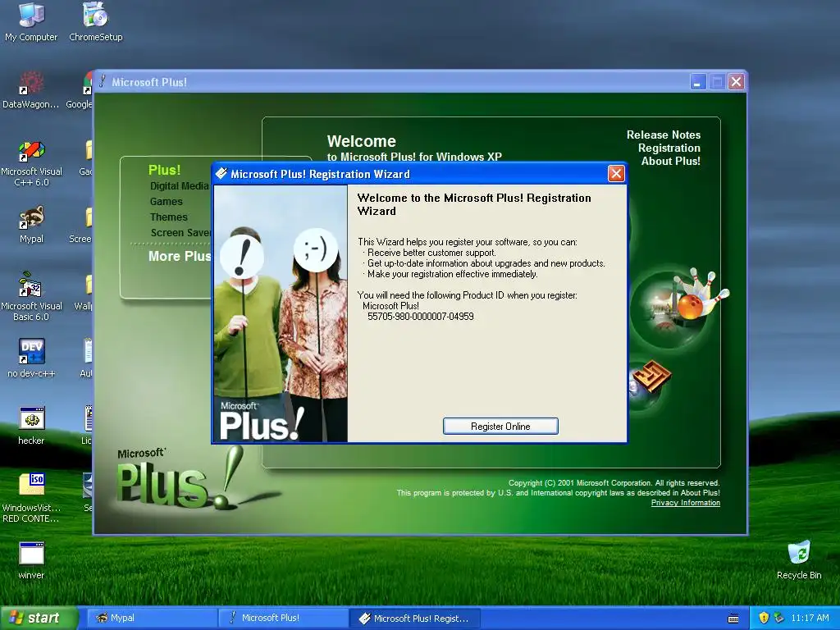Image resolution: width=840 pixels, height=630 pixels.
Task: Click the Registration Wizard title bar icon
Action: 221,174
